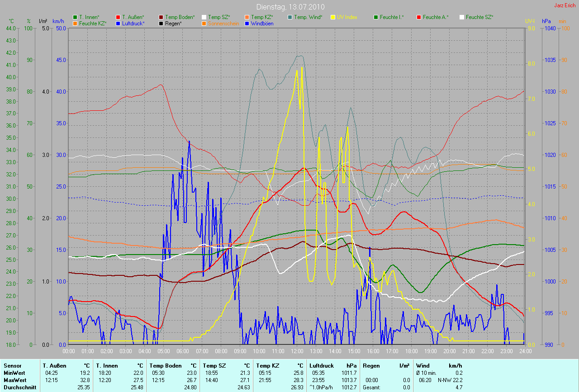Toggle the Windböen series label
This screenshot has width=579, height=392.
point(261,24)
